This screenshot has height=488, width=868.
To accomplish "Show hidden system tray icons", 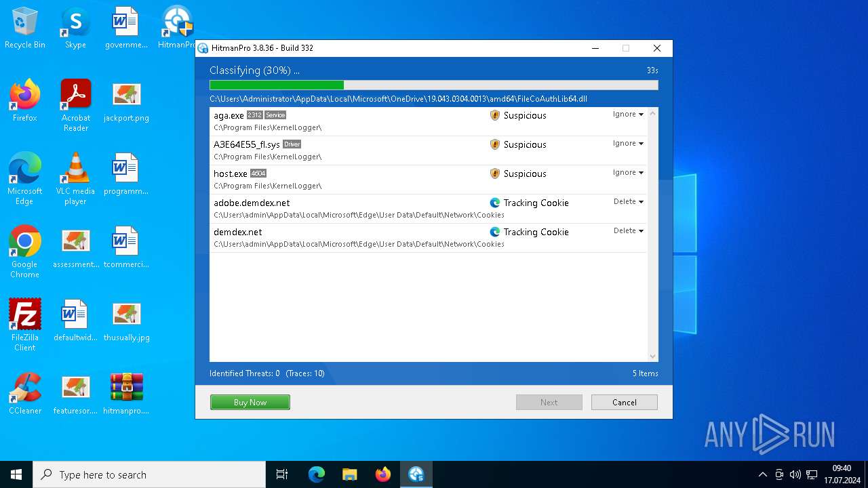I will (763, 474).
